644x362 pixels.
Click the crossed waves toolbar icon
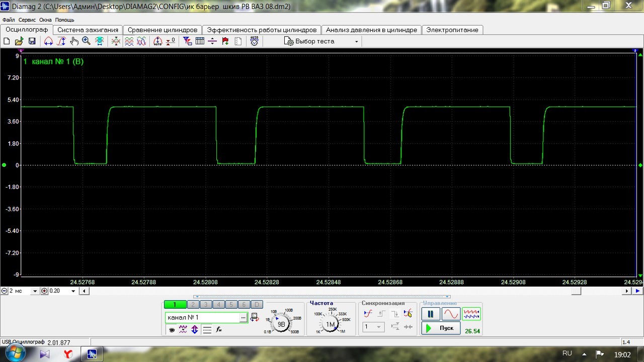116,41
